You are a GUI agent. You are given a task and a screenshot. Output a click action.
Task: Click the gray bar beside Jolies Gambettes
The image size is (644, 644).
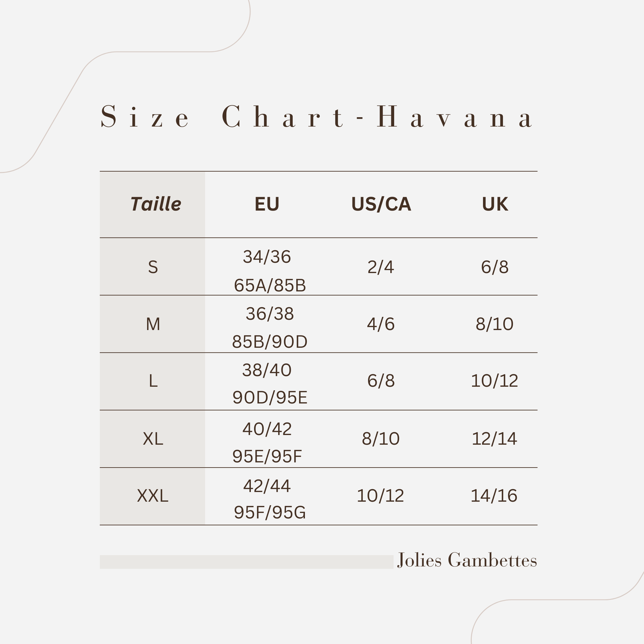click(246, 562)
